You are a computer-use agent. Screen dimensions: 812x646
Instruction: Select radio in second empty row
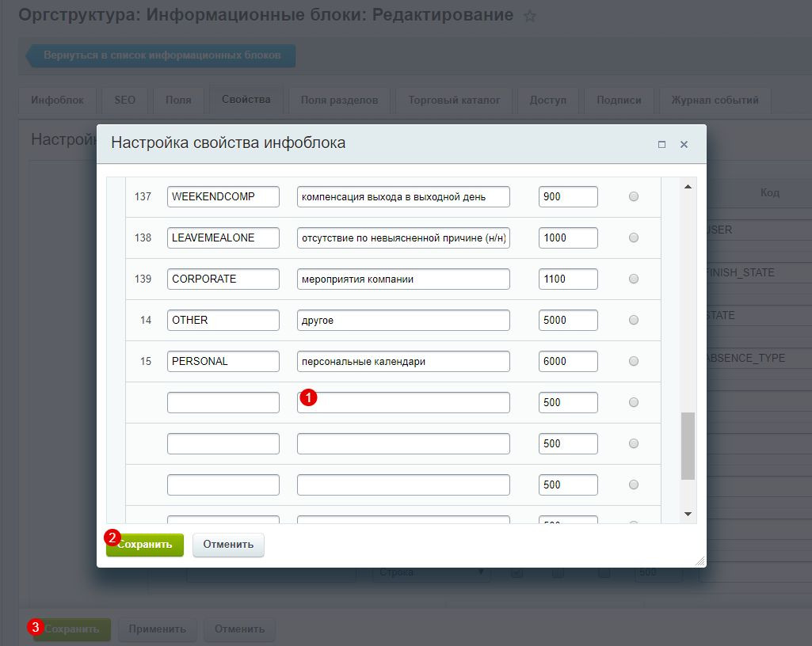633,443
